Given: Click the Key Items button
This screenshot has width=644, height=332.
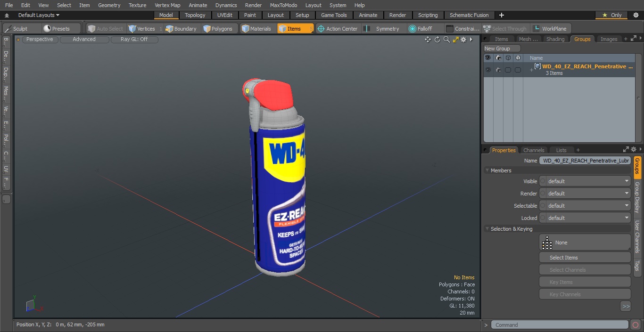Looking at the screenshot, I should (x=585, y=282).
